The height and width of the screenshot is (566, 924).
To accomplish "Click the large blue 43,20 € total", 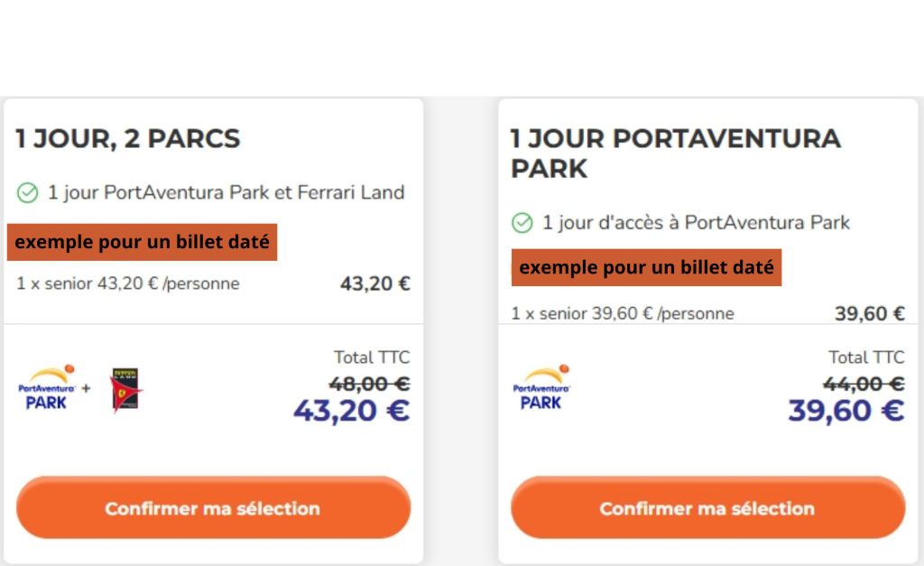I will (x=351, y=411).
